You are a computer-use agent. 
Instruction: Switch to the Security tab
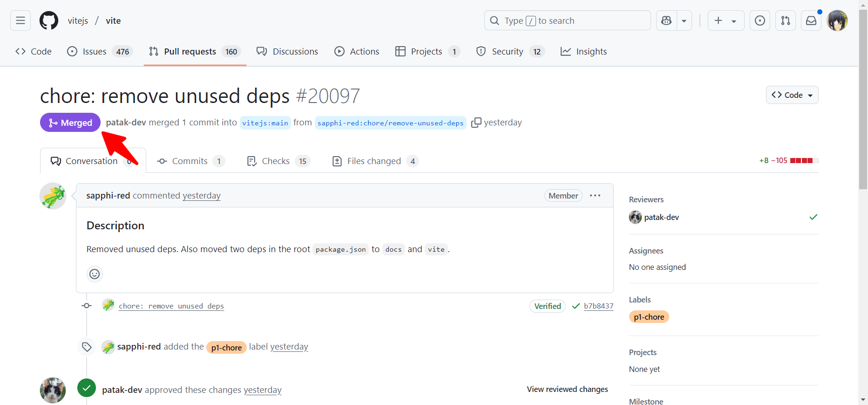click(510, 51)
